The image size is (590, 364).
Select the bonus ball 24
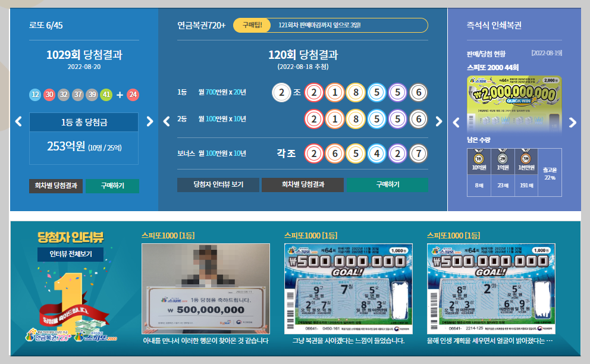[x=133, y=95]
